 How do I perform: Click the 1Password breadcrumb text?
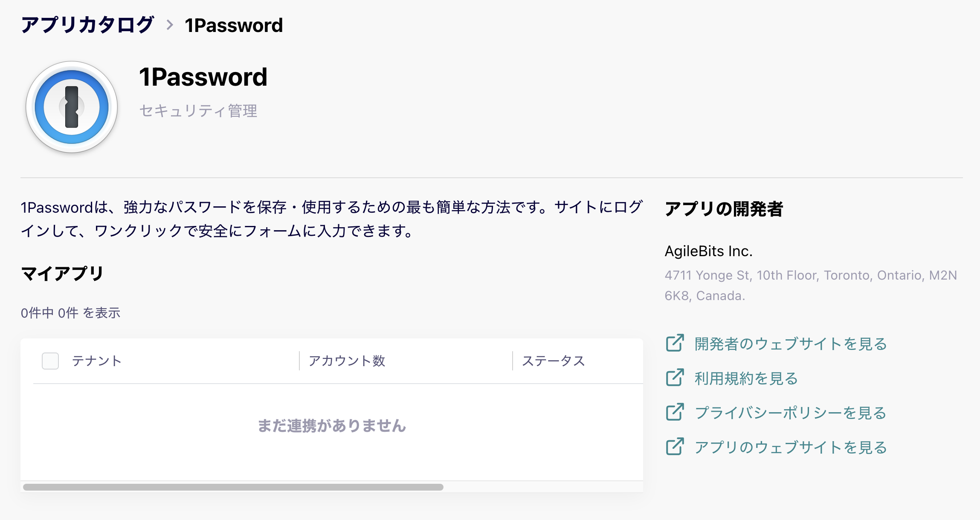pos(234,25)
